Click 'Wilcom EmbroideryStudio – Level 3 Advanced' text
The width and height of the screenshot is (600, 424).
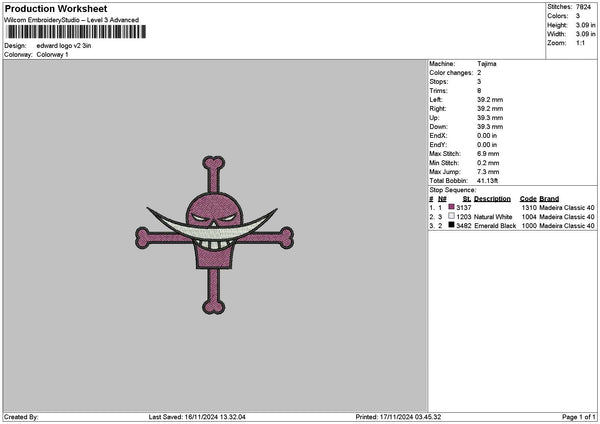click(x=72, y=20)
